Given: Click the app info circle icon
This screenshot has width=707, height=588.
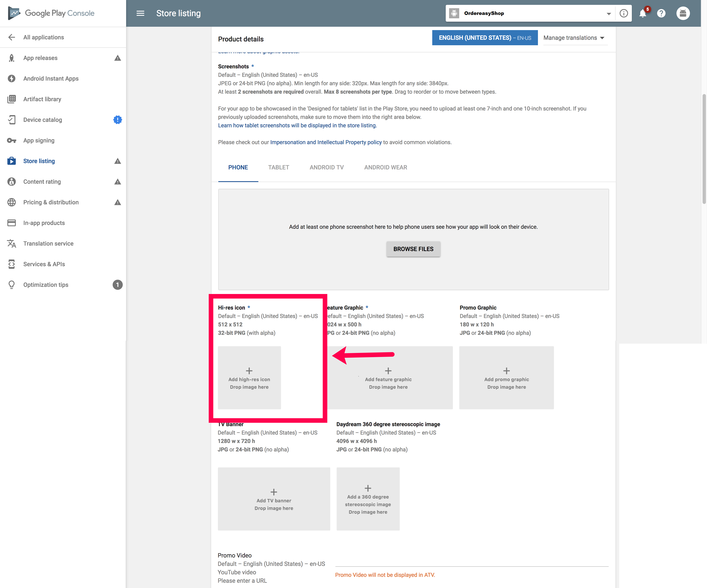Looking at the screenshot, I should coord(623,13).
